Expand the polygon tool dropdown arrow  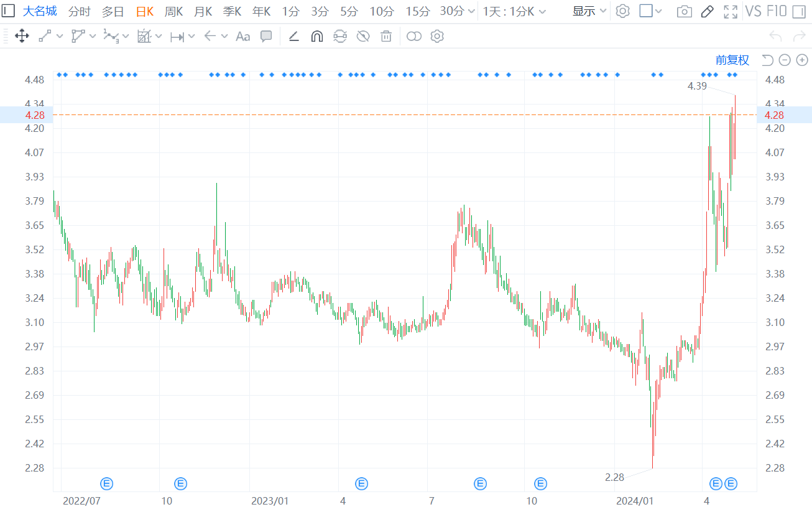(93, 37)
